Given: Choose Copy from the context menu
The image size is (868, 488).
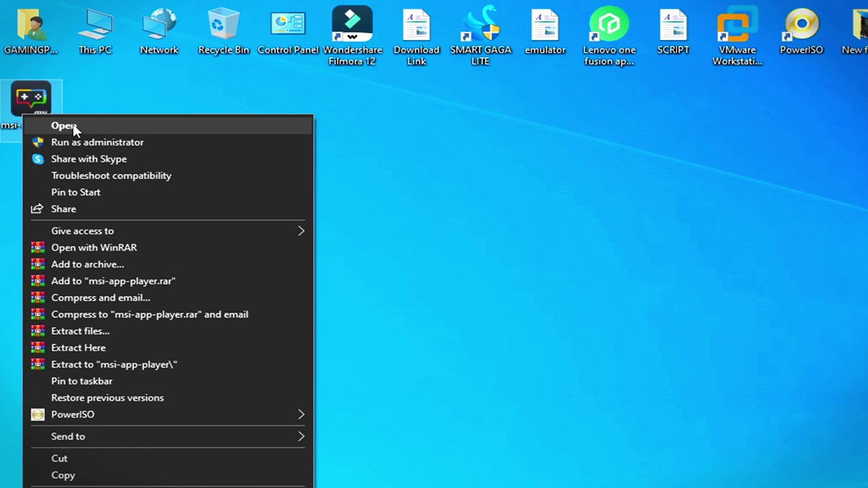Looking at the screenshot, I should pyautogui.click(x=168, y=475).
